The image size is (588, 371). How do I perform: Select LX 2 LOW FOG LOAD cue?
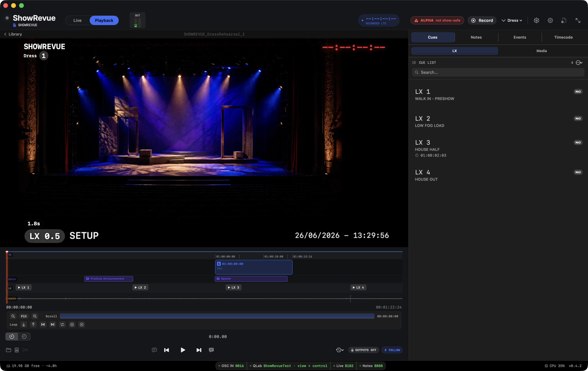(498, 121)
